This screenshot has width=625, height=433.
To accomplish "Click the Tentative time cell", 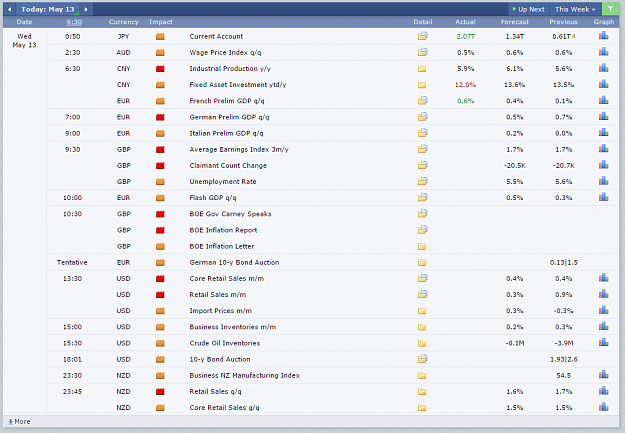I will tap(72, 262).
